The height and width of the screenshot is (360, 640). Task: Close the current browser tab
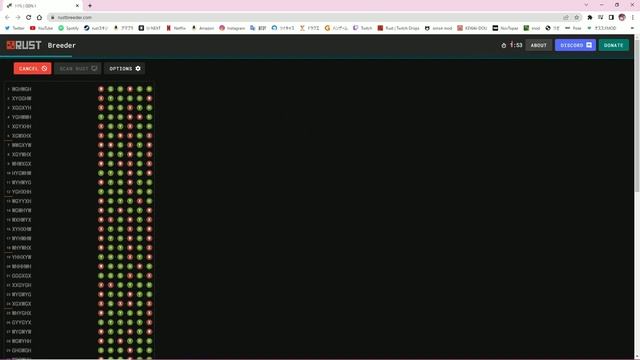[77, 6]
